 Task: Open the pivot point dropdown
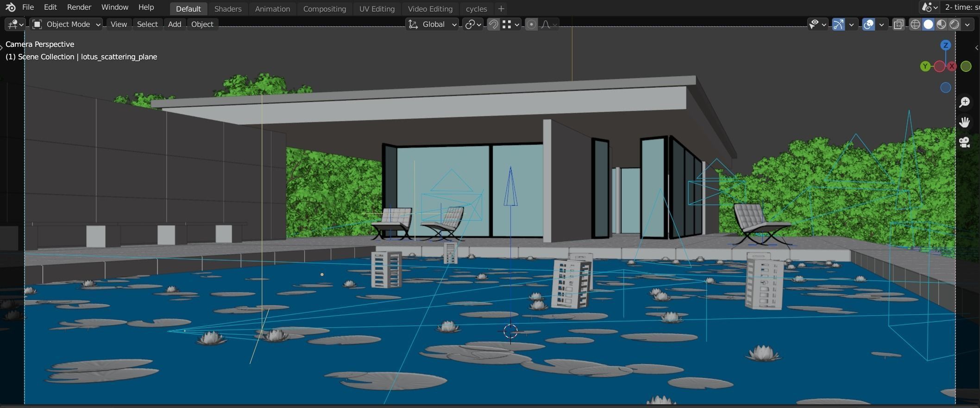(473, 24)
